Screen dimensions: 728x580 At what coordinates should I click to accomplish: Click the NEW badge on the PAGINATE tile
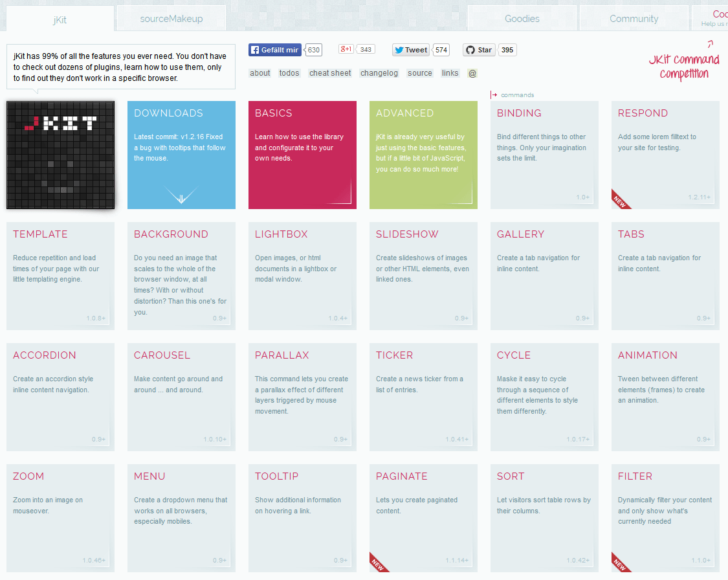380,563
